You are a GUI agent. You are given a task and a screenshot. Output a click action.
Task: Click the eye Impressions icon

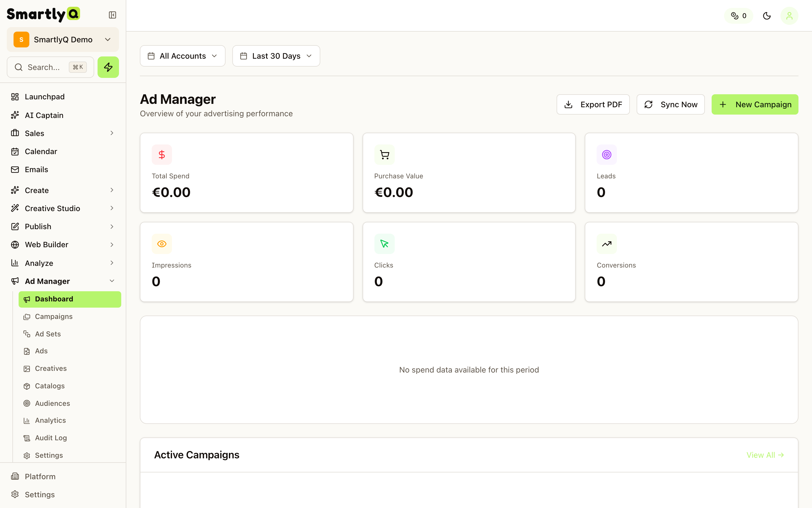tap(162, 244)
